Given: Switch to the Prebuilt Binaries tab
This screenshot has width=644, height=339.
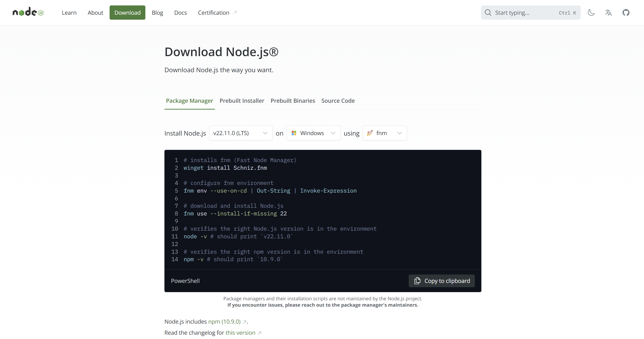Looking at the screenshot, I should click(x=293, y=101).
